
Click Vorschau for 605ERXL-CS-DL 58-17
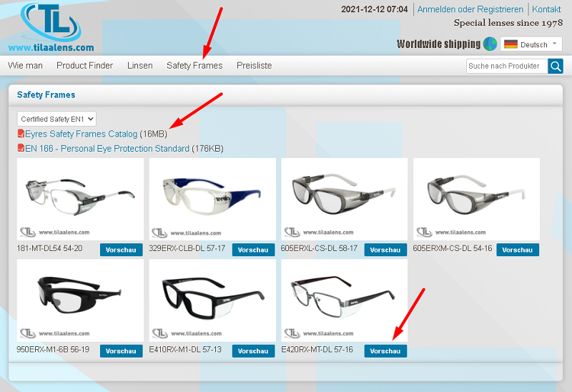pos(385,250)
